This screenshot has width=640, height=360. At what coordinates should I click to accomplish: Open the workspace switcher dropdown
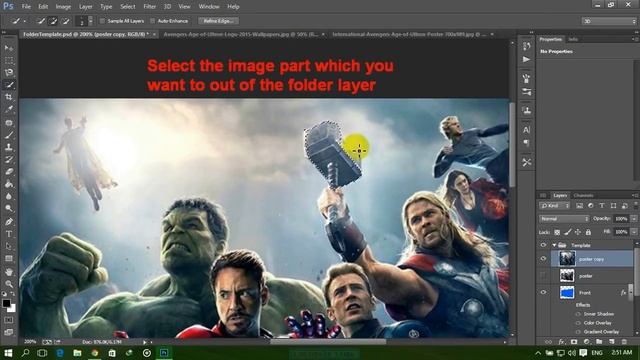pyautogui.click(x=609, y=21)
